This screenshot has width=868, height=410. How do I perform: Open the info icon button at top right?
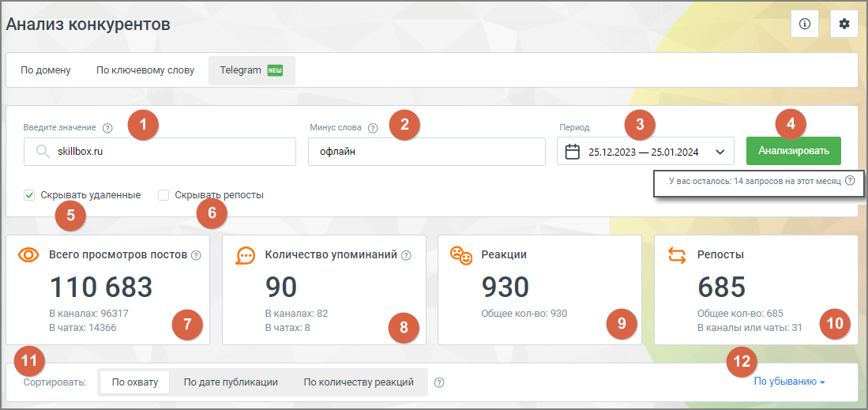pyautogui.click(x=805, y=24)
